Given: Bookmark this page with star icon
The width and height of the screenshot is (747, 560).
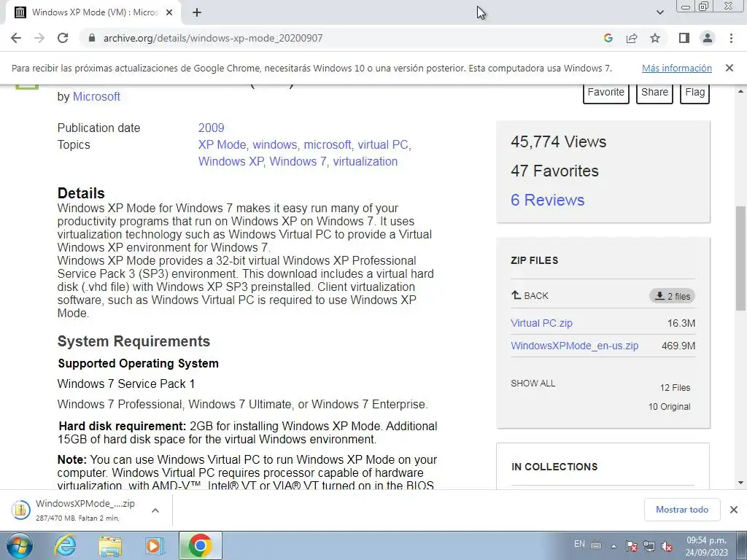Looking at the screenshot, I should pos(655,38).
